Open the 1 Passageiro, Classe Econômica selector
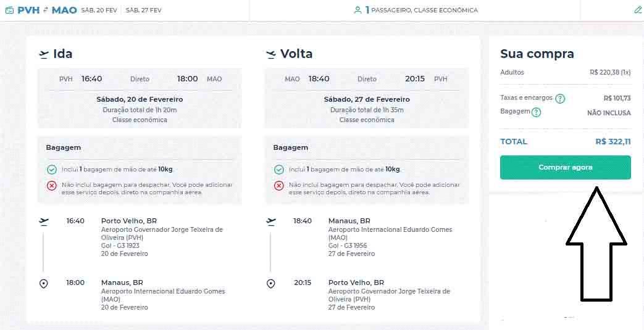 tap(421, 10)
